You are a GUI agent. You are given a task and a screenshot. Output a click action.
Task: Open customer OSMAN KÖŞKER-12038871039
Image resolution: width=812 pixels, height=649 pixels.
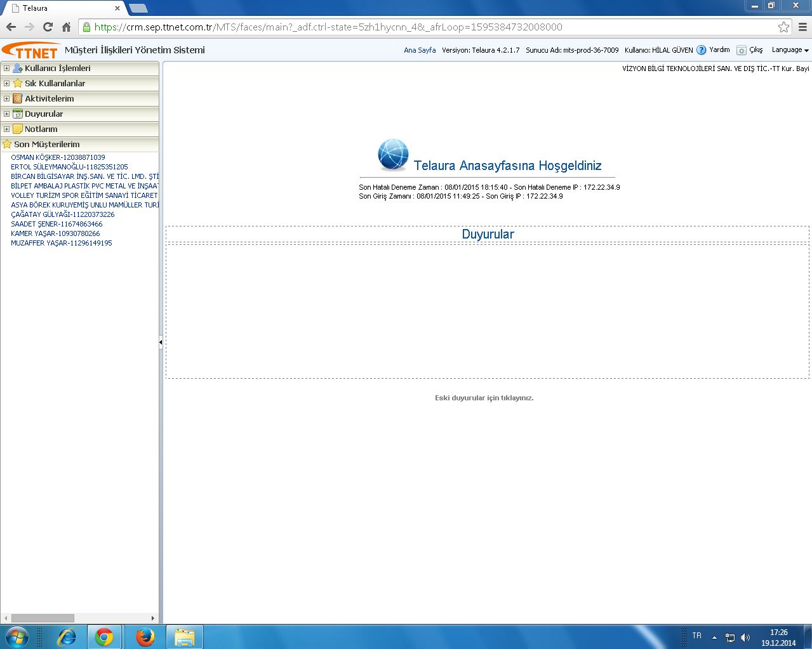click(x=58, y=157)
